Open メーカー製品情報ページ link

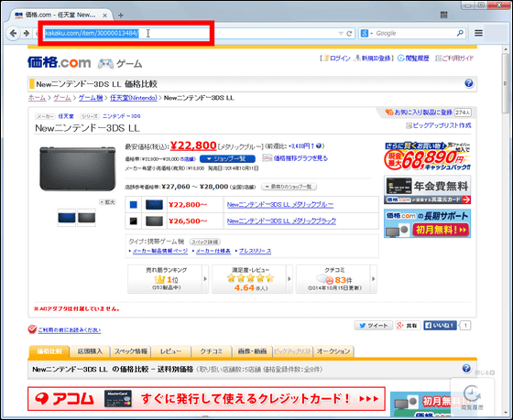click(160, 251)
